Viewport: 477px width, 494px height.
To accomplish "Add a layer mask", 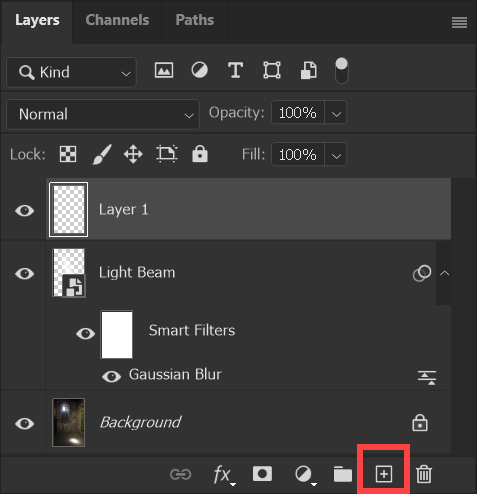I will tap(262, 474).
